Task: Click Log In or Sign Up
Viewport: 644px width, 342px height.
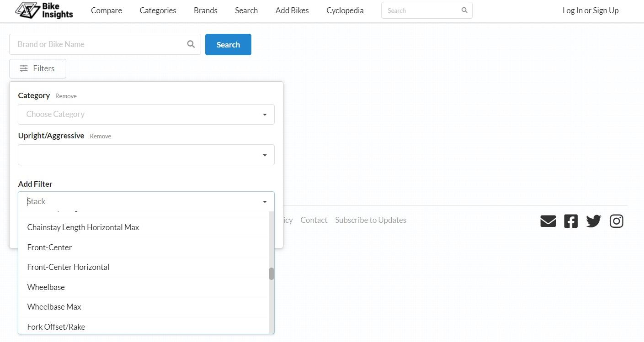Action: (591, 11)
